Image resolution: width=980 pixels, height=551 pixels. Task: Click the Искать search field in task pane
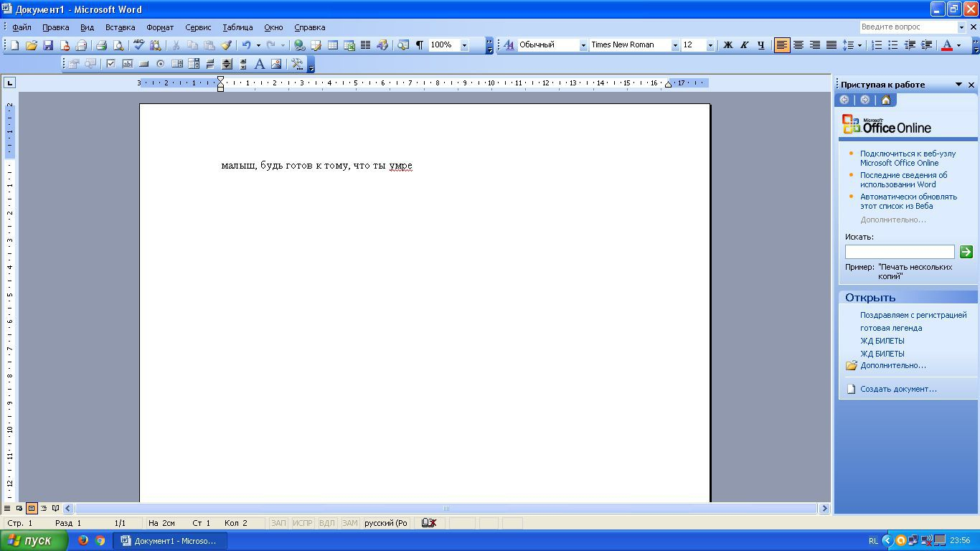[900, 252]
